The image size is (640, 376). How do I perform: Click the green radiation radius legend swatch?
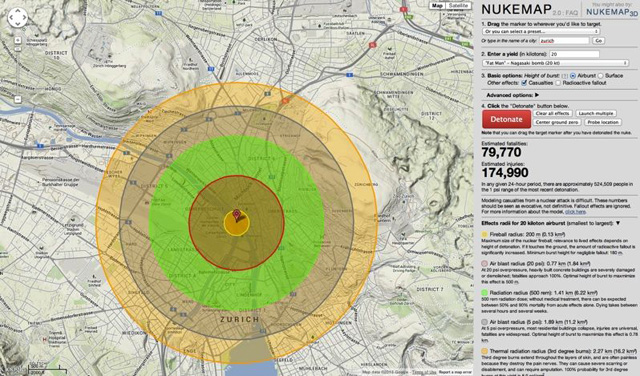tap(484, 293)
